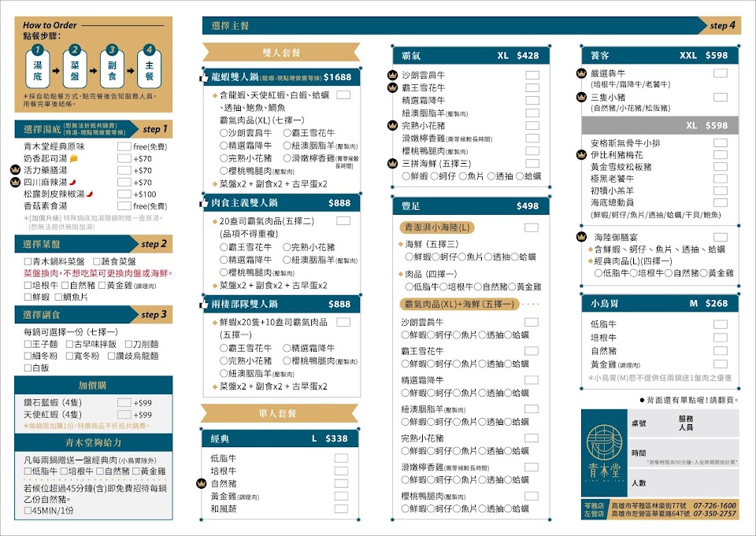Check the 青木鍋料菜盤 box
Viewport: 756px width, 536px height.
28,261
